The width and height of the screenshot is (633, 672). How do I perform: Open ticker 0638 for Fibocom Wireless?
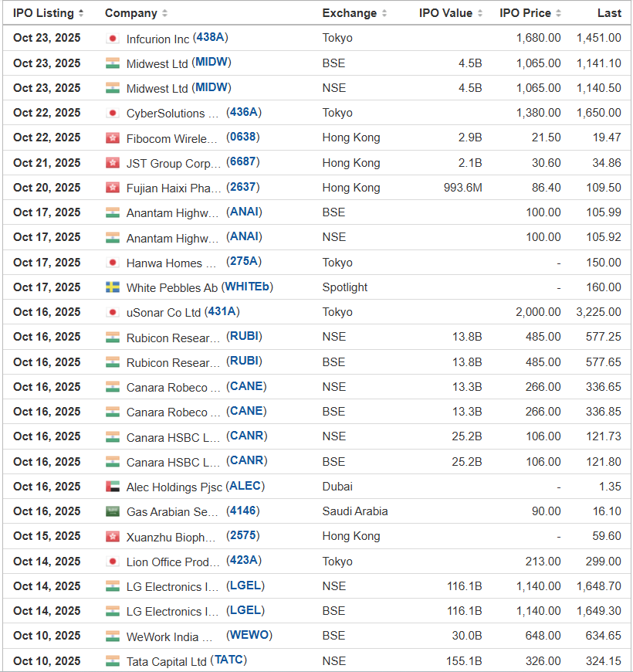(x=243, y=137)
